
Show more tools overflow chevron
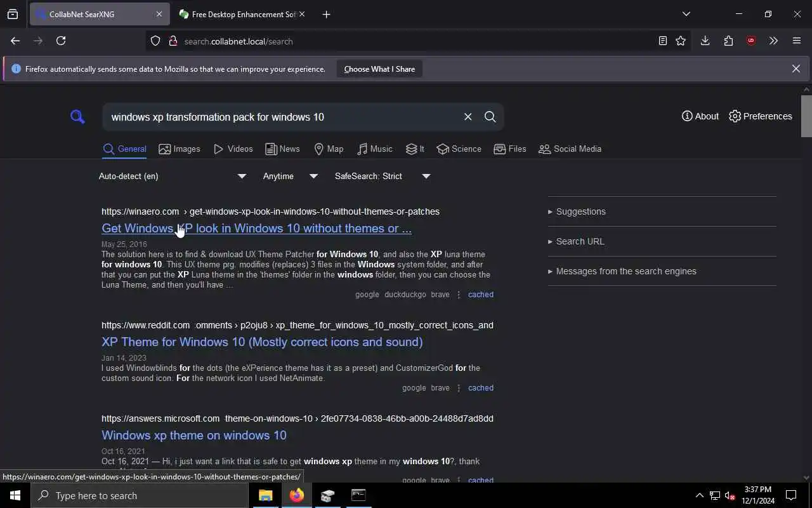point(773,41)
